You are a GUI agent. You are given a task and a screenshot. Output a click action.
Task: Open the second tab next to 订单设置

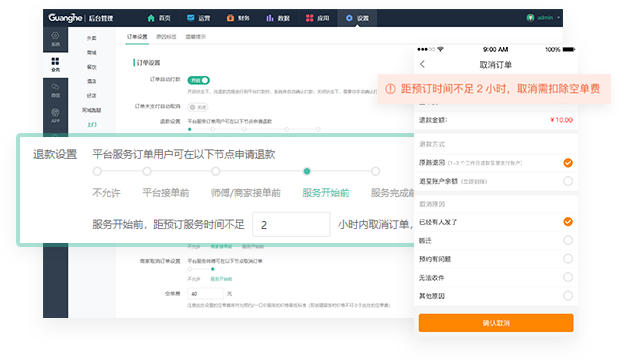pos(166,37)
